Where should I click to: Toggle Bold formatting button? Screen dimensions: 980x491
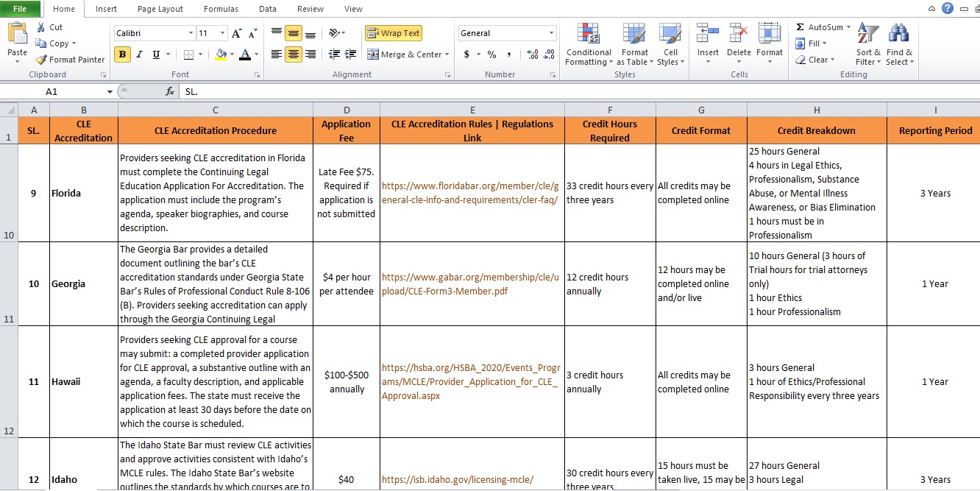tap(122, 54)
